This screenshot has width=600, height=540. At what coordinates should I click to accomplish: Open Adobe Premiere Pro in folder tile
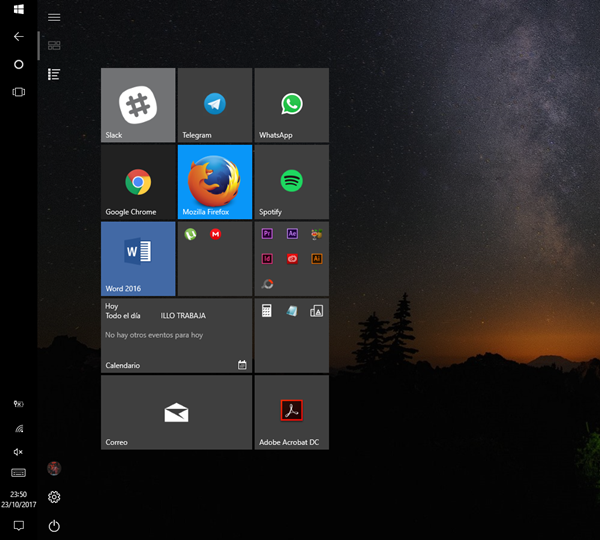(x=267, y=234)
